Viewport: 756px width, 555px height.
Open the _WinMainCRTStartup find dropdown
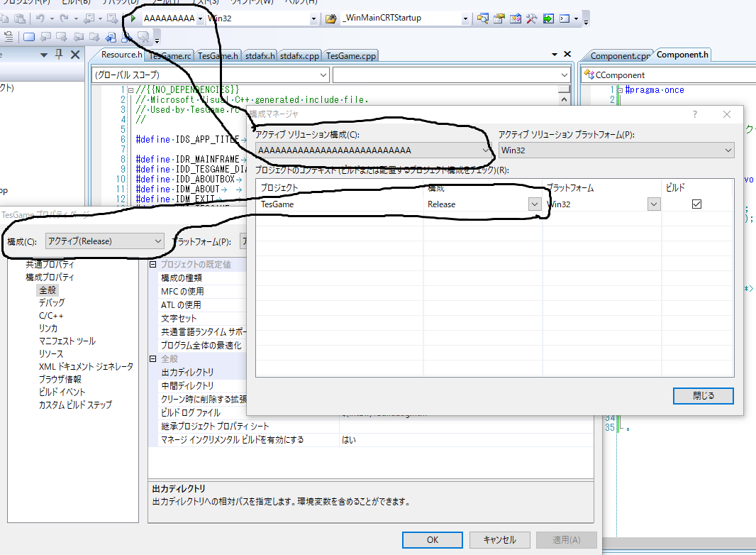pos(465,19)
